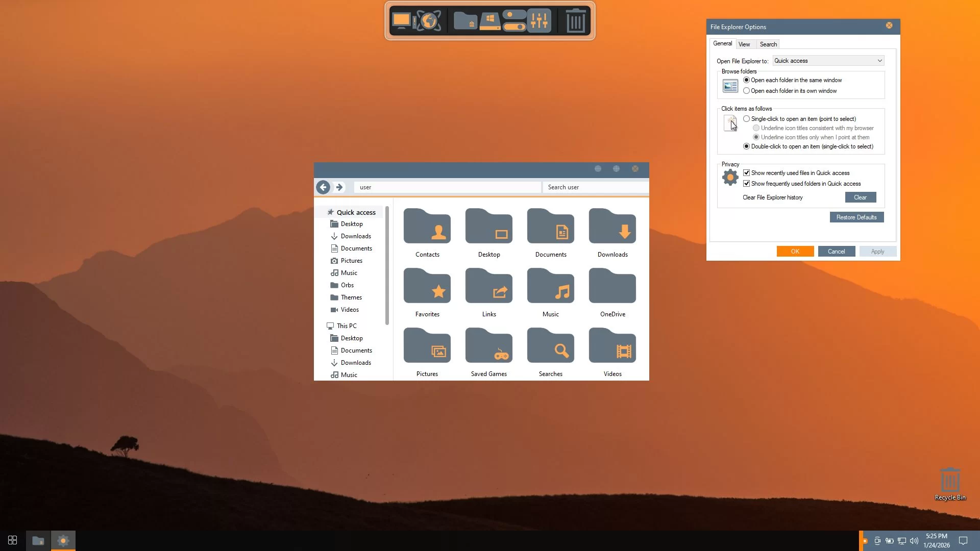The image size is (980, 551).
Task: Disable Show frequently used folders checkbox
Action: point(747,184)
